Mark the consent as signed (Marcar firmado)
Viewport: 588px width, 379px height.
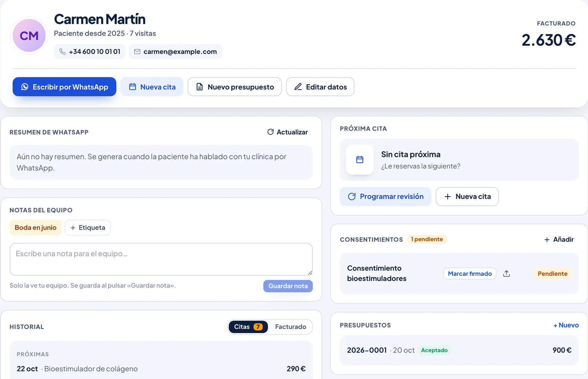tap(470, 273)
